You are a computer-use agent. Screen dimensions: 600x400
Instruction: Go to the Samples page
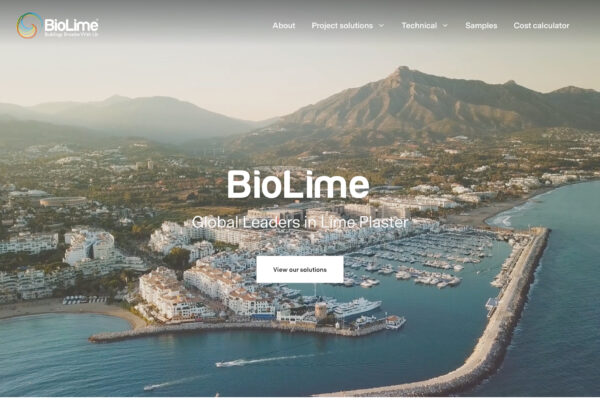tap(481, 26)
